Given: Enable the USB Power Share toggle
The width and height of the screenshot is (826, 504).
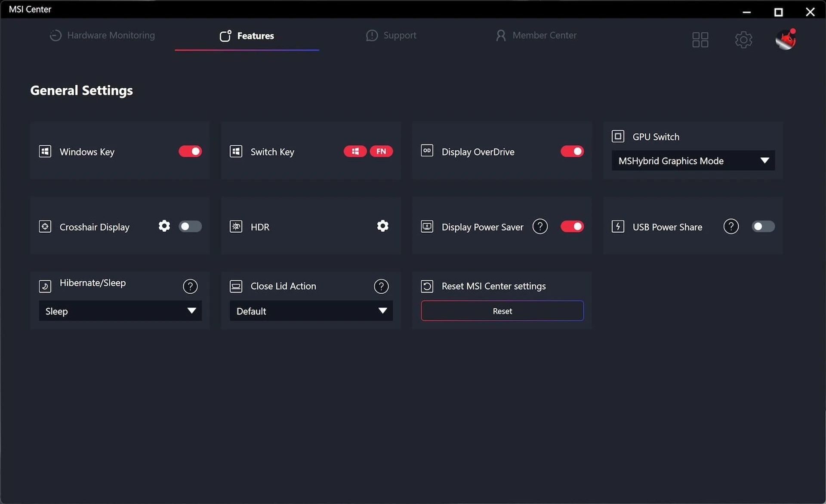Looking at the screenshot, I should 763,226.
